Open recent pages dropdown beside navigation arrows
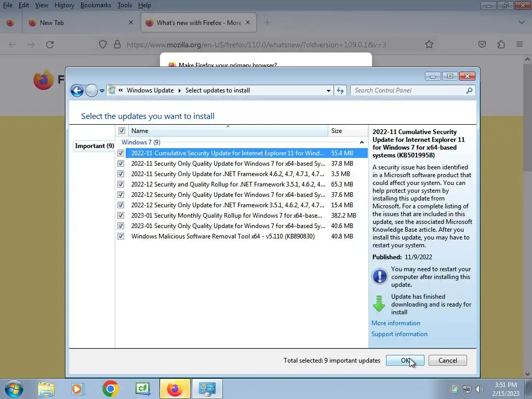 pos(102,91)
